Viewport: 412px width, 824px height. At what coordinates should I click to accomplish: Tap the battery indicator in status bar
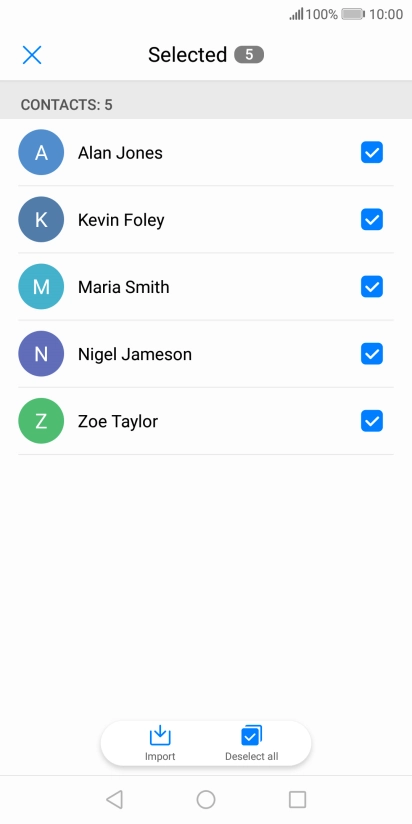click(x=353, y=14)
